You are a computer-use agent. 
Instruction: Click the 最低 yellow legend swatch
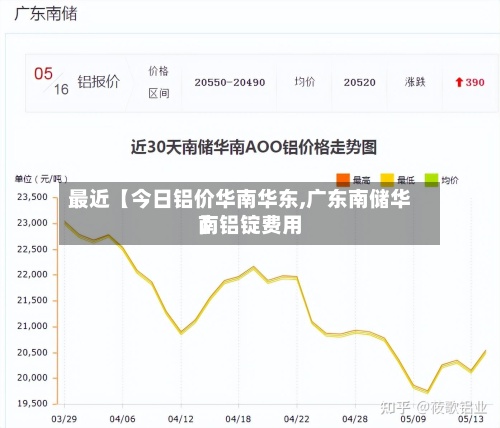click(387, 180)
